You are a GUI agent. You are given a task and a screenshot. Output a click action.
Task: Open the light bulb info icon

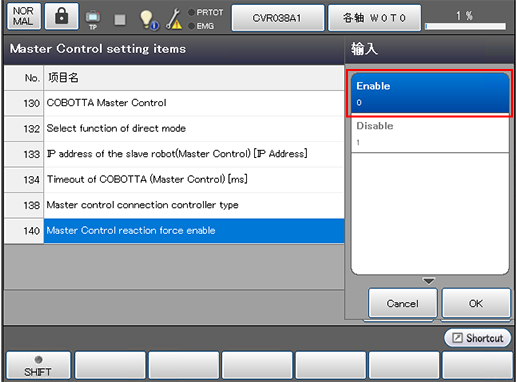[x=148, y=20]
